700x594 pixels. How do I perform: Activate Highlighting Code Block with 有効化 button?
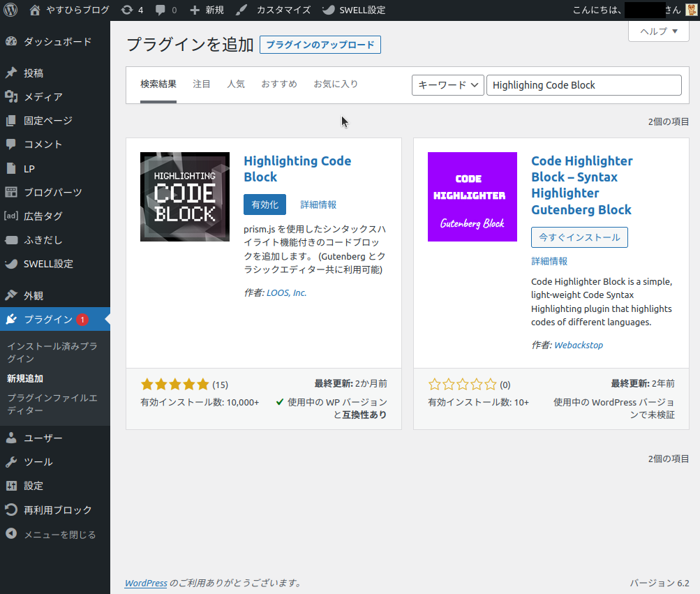tap(265, 205)
